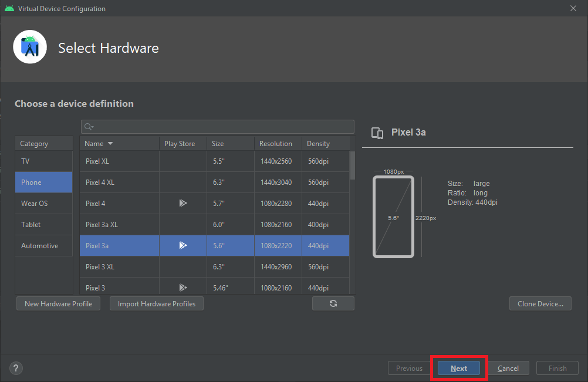Select the Pixel XL device row
Image resolution: width=588 pixels, height=382 pixels.
(215, 161)
